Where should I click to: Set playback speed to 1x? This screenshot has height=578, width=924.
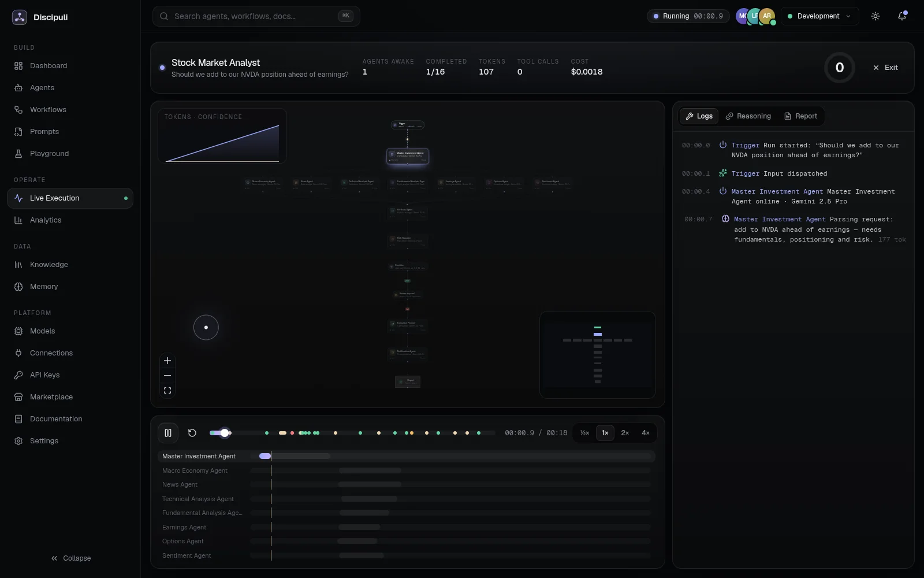point(605,433)
